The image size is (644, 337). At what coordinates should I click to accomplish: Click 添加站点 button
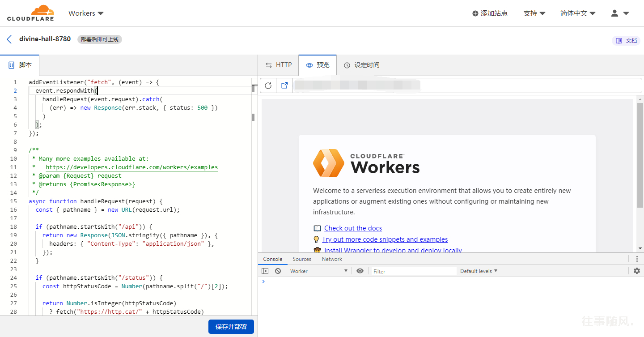pos(490,13)
